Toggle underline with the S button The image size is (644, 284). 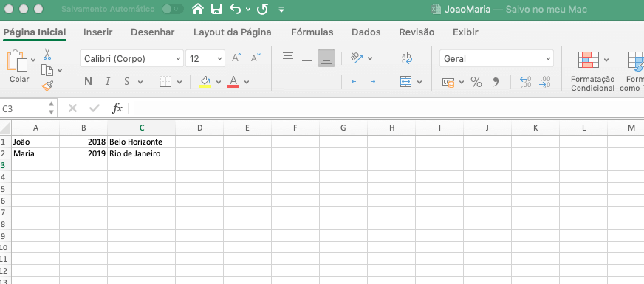click(x=127, y=81)
